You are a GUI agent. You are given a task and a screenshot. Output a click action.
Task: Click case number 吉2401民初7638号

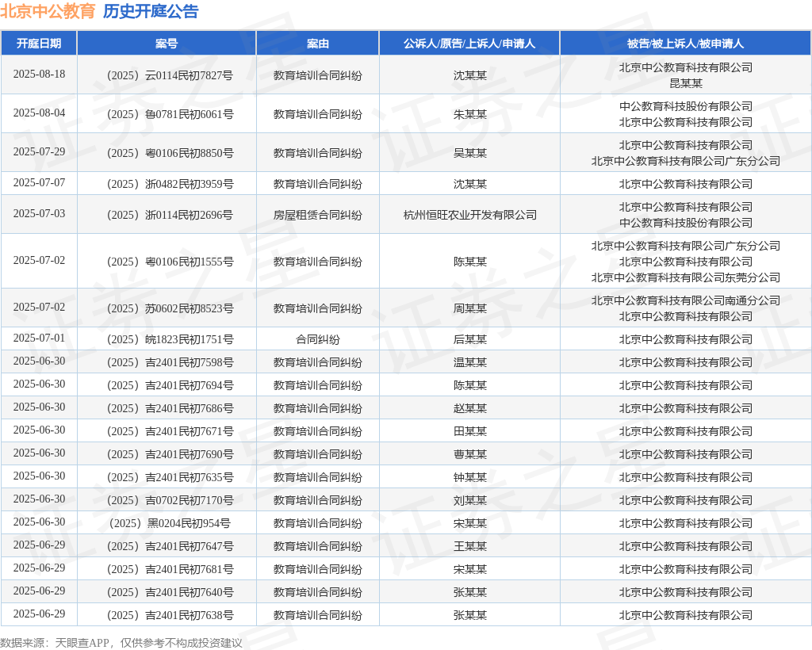170,616
